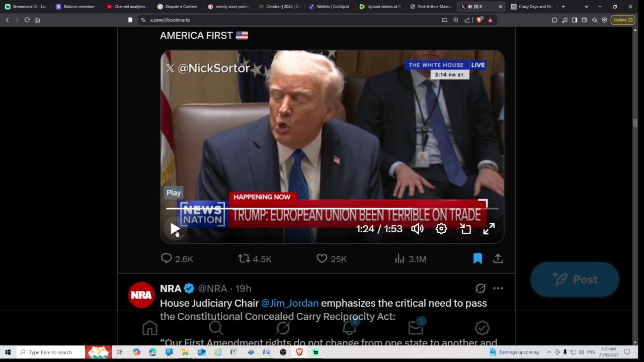
Task: Show hidden system tray icons
Action: click(x=549, y=352)
